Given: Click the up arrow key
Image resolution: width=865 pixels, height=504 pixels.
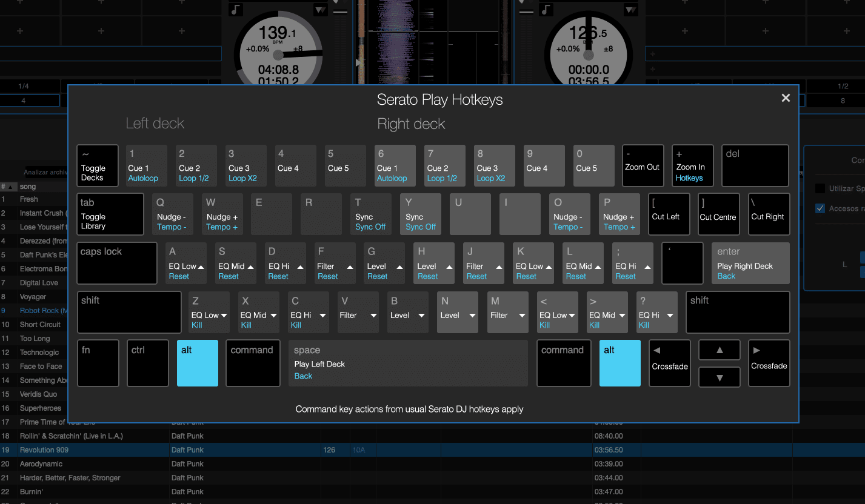Looking at the screenshot, I should click(x=720, y=350).
